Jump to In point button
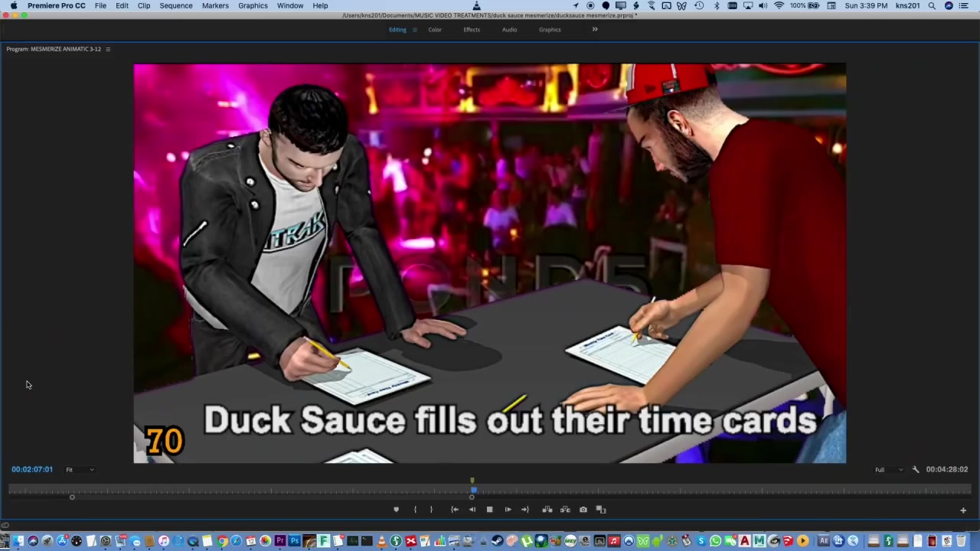Screen dimensions: 980x551 click(x=454, y=510)
